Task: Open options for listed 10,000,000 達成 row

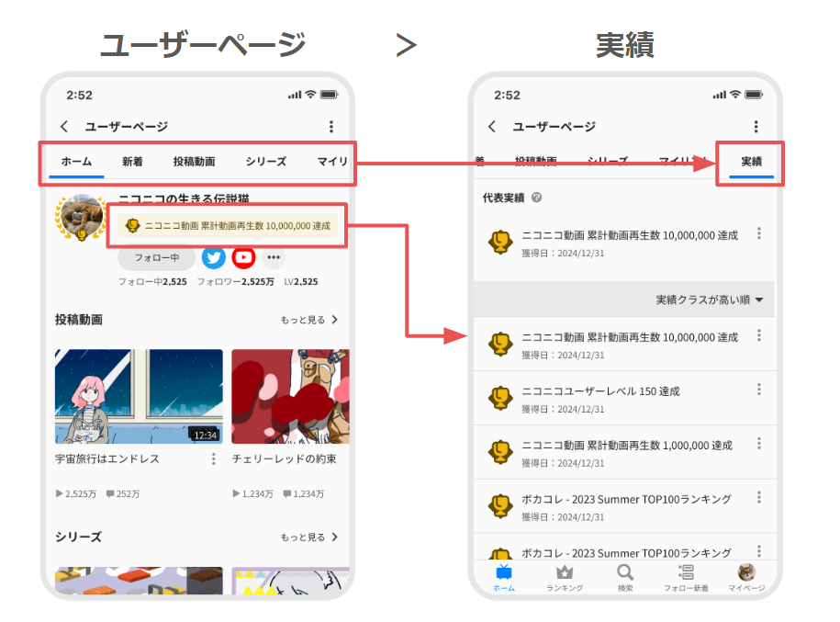Action: (x=758, y=335)
